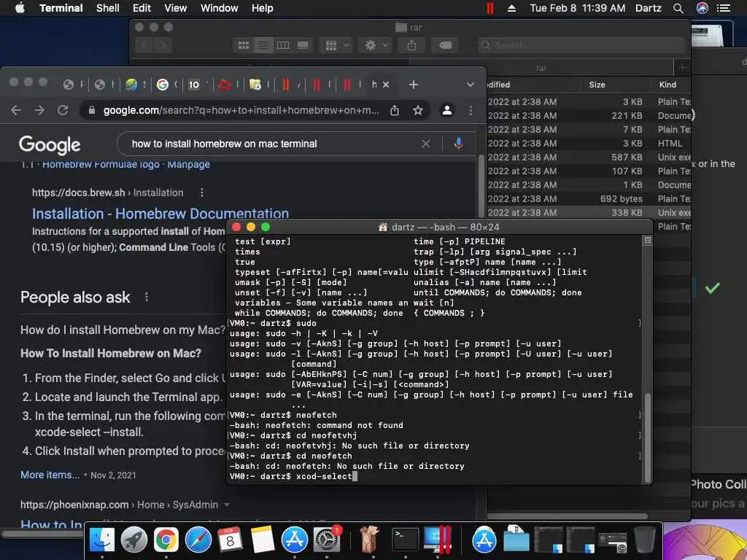Open Installation - Homebrew Documentation link
747x560 pixels.
160,214
